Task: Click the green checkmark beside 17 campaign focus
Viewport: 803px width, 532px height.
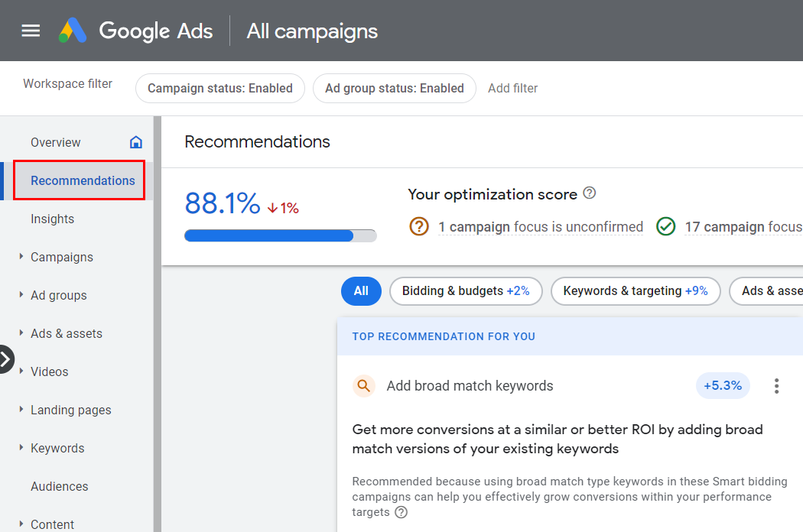Action: tap(665, 226)
